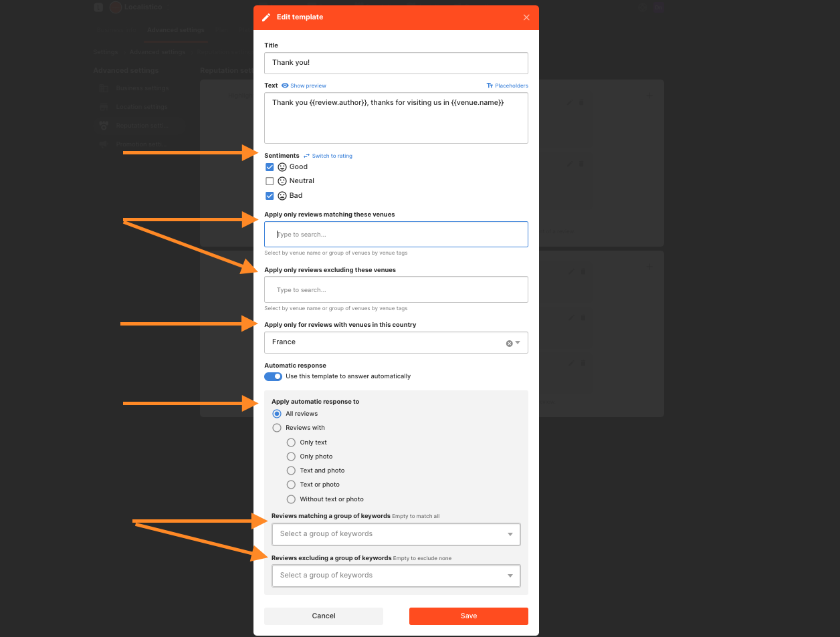Select the Text and photo option

pos(291,471)
